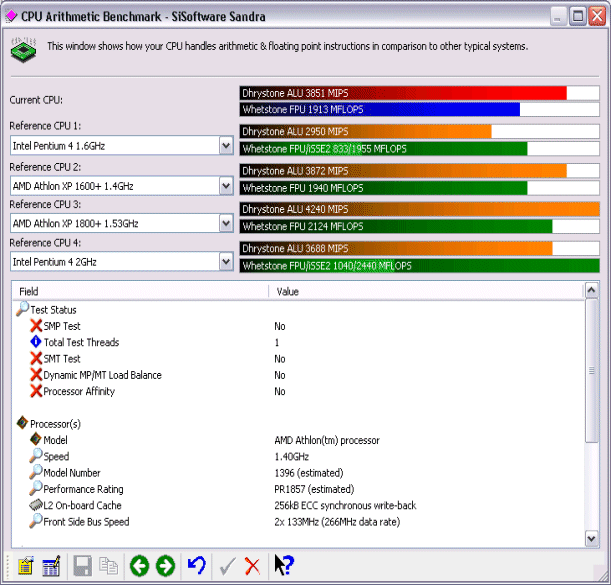
Task: Click the Value column header
Action: point(426,292)
